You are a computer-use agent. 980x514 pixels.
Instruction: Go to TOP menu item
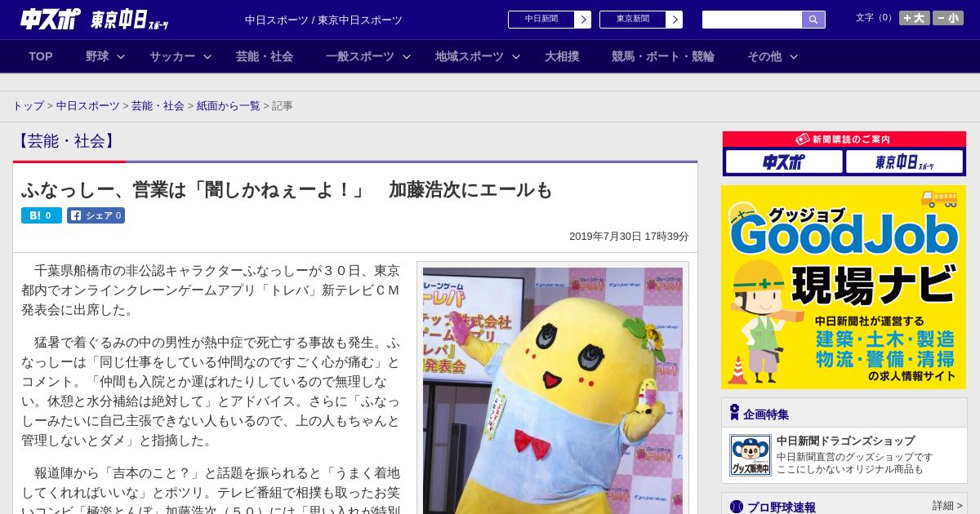(41, 56)
